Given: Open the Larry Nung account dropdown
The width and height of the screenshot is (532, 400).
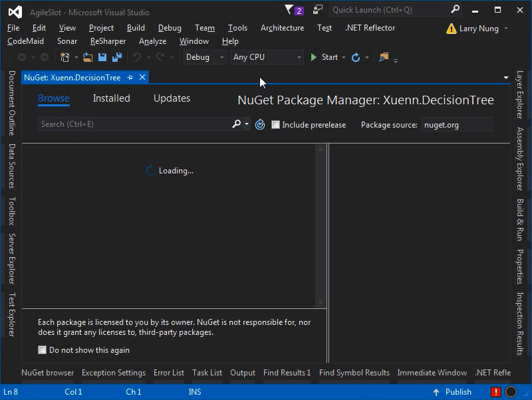Looking at the screenshot, I should pos(506,29).
